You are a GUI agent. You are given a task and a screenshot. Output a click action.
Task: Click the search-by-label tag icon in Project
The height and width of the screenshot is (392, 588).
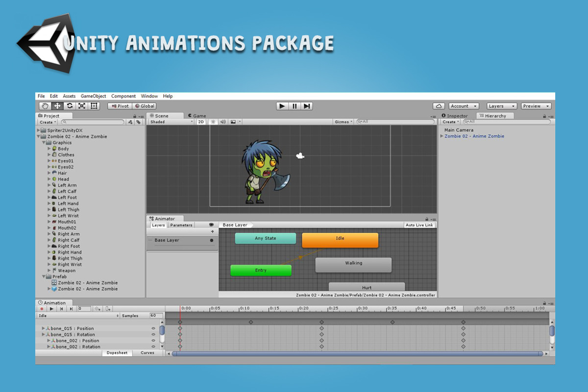pyautogui.click(x=139, y=122)
